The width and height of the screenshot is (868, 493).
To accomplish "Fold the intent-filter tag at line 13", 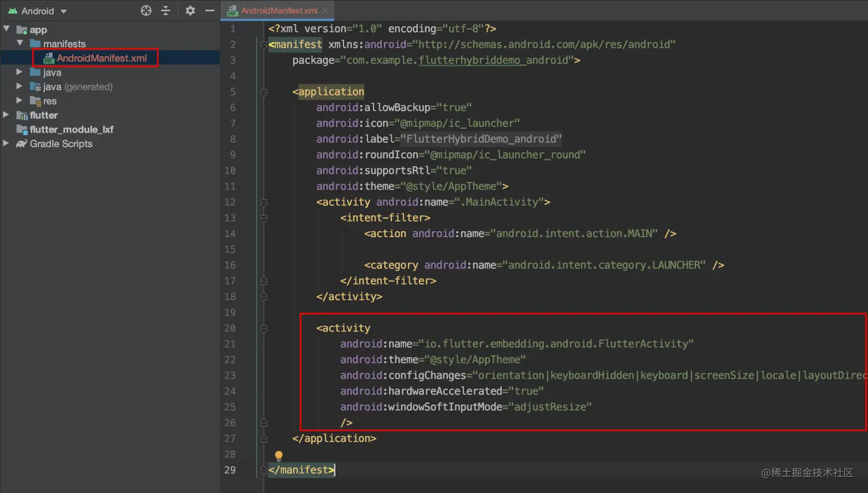I will (263, 218).
